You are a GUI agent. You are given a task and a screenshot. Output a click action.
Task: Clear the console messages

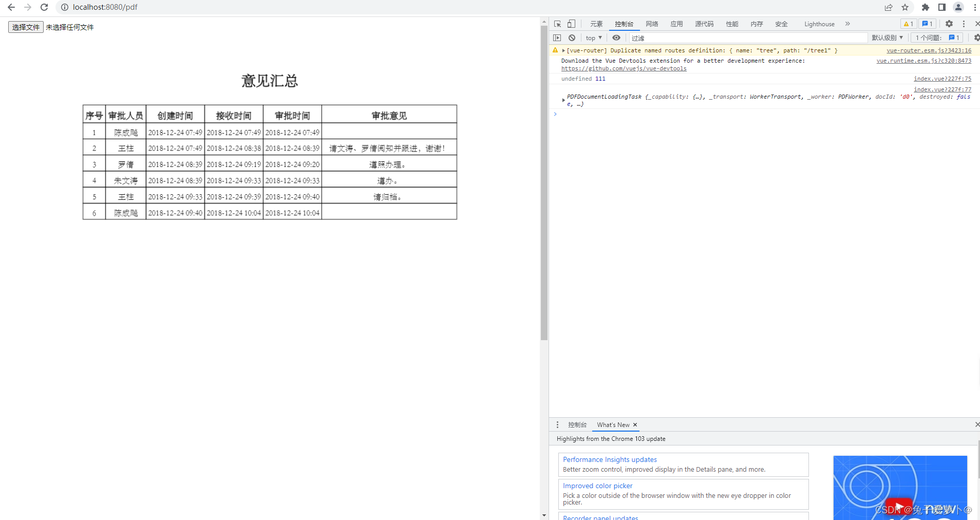pyautogui.click(x=572, y=38)
